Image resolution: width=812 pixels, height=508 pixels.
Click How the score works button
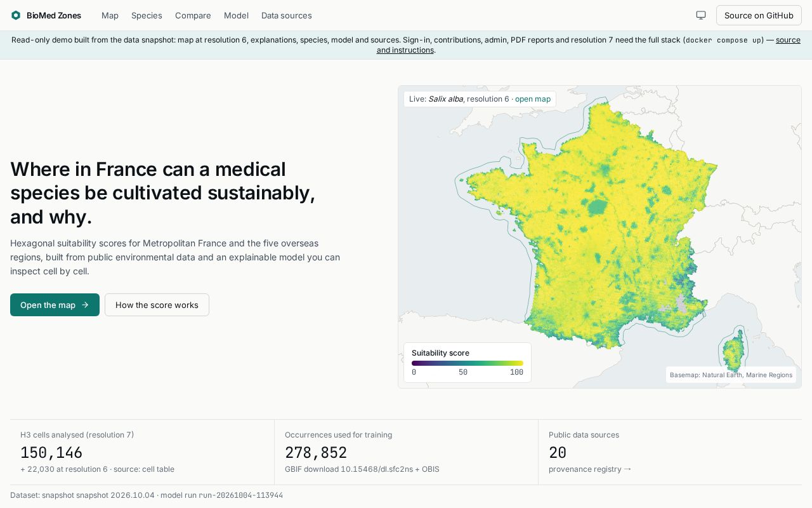coord(157,305)
